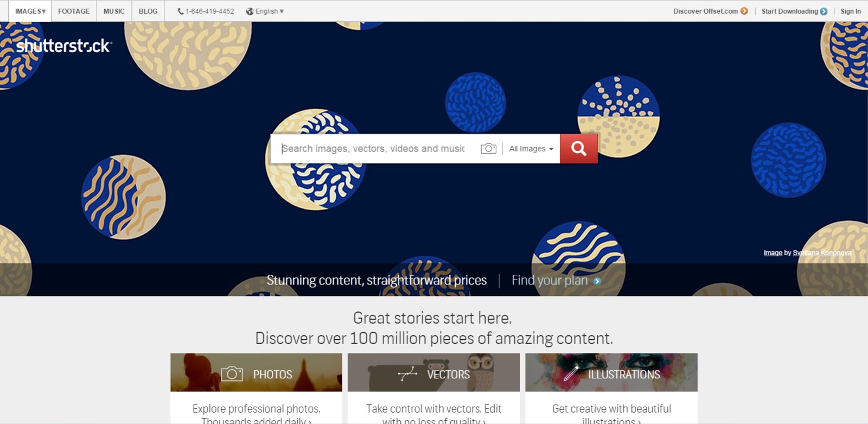Go to the Music tab
868x424 pixels.
point(114,11)
